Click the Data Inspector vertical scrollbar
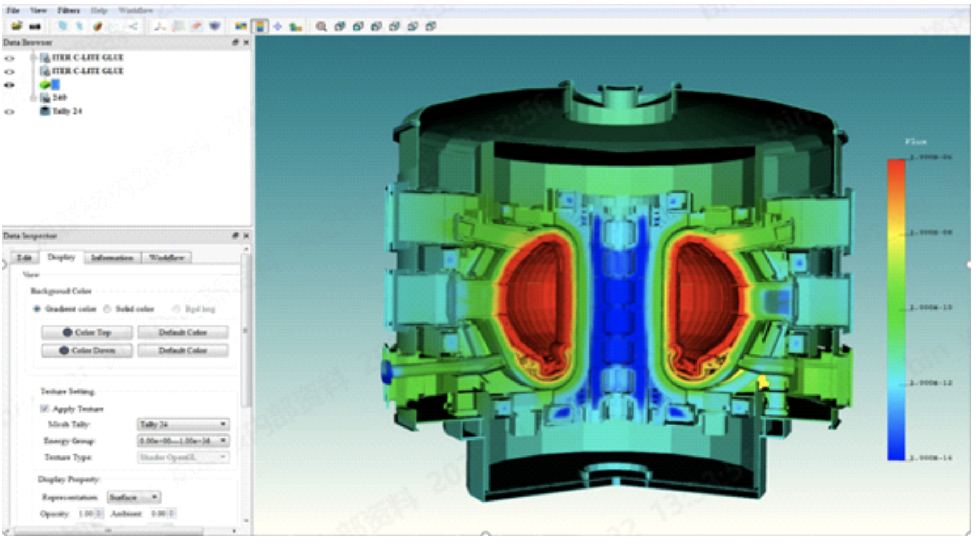This screenshot has width=980, height=545. tap(246, 330)
